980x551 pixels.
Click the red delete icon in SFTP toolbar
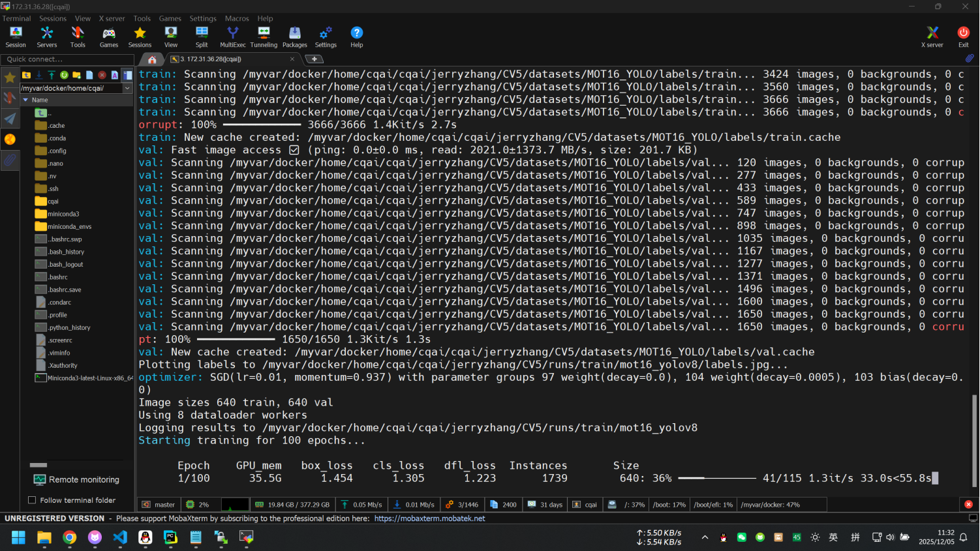102,75
